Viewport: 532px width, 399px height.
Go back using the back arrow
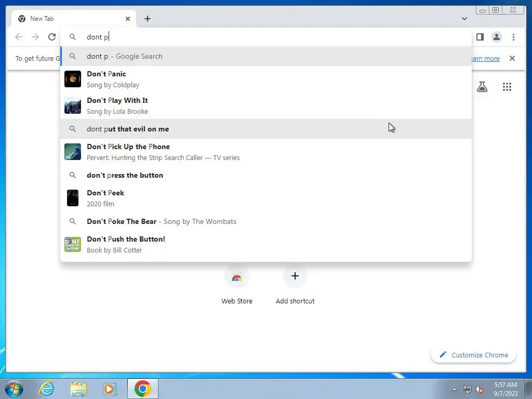[19, 37]
